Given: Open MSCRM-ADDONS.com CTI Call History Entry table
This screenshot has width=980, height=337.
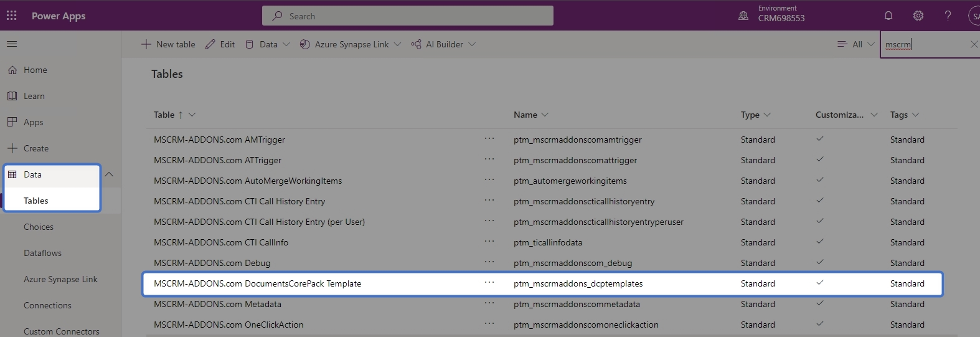Looking at the screenshot, I should 239,201.
